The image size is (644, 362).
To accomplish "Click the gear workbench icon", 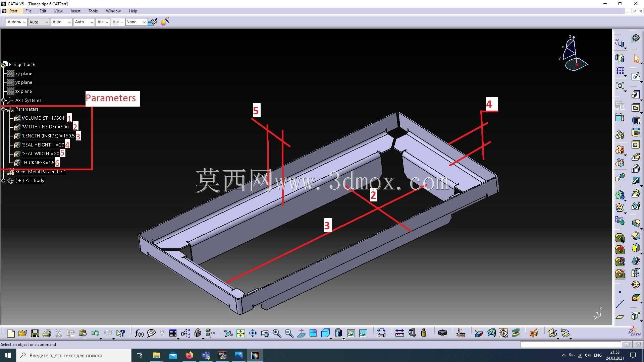I will click(x=636, y=38).
